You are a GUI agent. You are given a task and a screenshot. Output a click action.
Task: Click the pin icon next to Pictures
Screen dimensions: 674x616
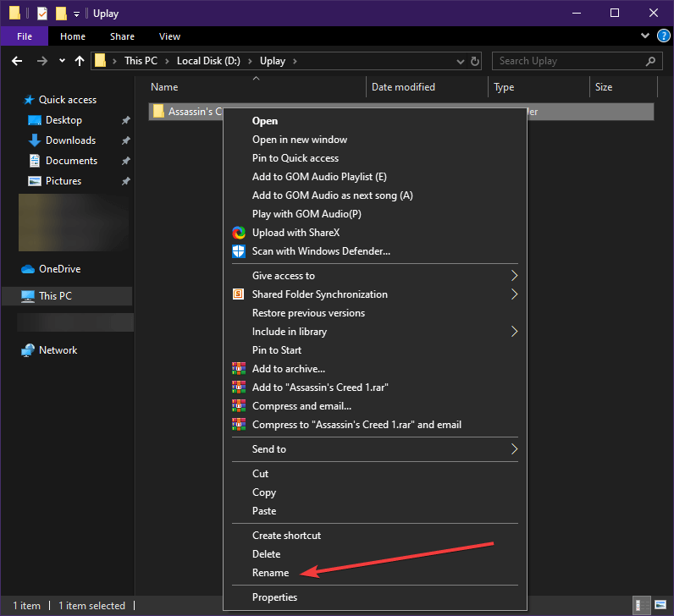125,181
